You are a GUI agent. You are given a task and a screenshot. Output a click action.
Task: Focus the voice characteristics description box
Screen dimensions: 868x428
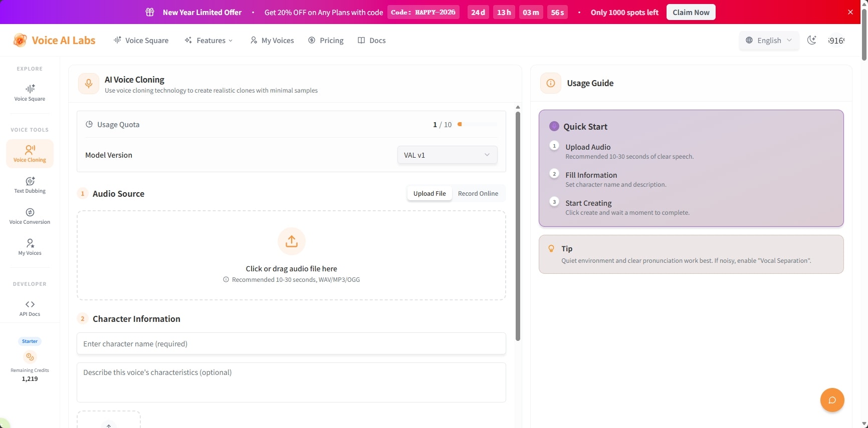[x=291, y=382]
